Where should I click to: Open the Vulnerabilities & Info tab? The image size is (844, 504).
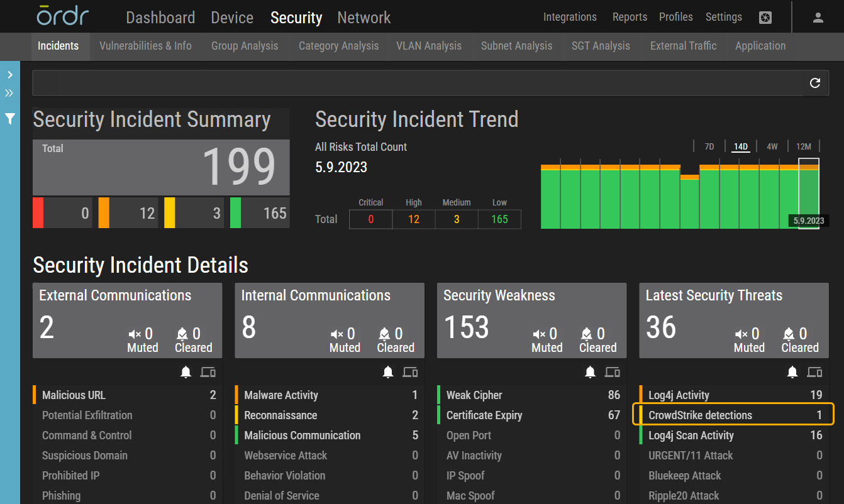[145, 46]
